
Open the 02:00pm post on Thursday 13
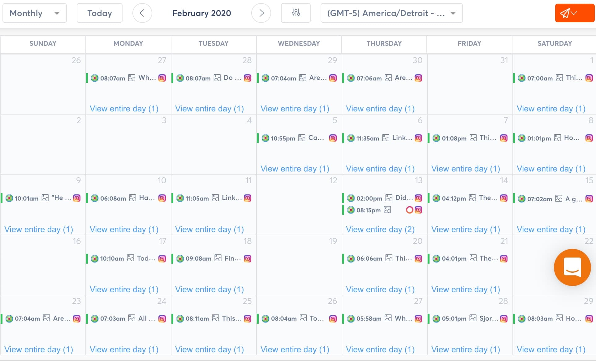point(383,198)
